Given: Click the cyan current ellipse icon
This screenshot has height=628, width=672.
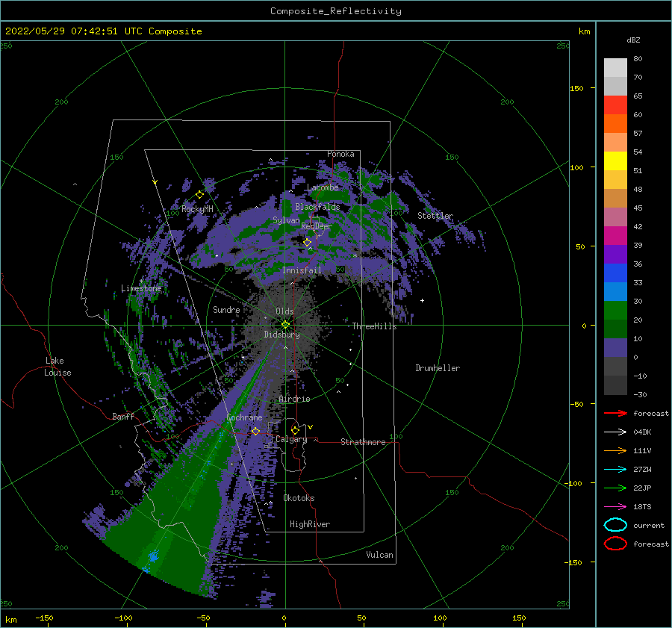Looking at the screenshot, I should click(615, 525).
